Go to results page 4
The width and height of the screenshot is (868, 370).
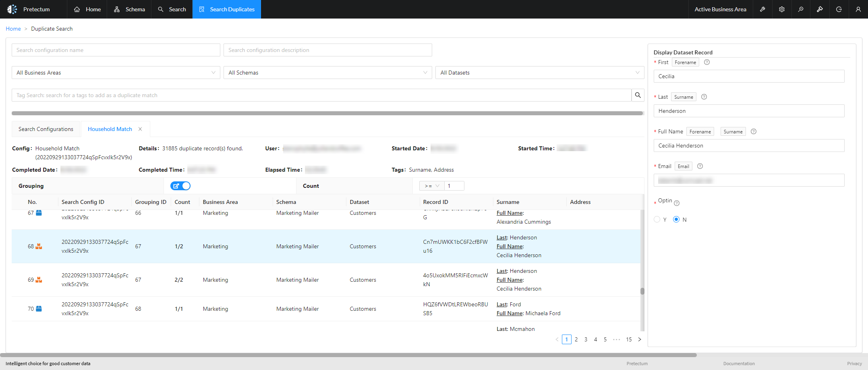(596, 339)
